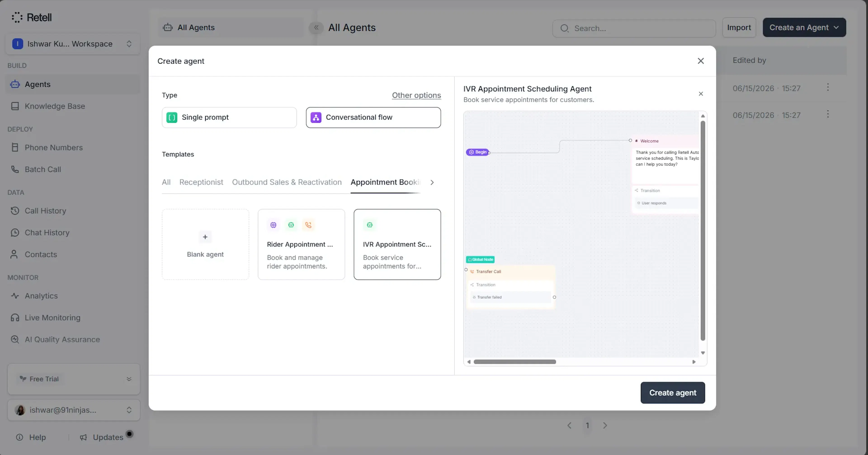Go to previous page of agents
This screenshot has height=455, width=868.
pyautogui.click(x=569, y=426)
